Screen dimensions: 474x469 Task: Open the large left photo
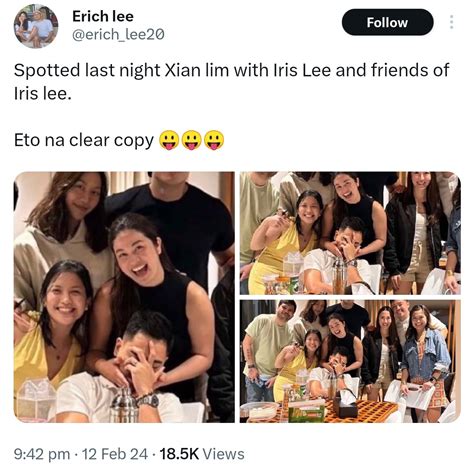124,297
